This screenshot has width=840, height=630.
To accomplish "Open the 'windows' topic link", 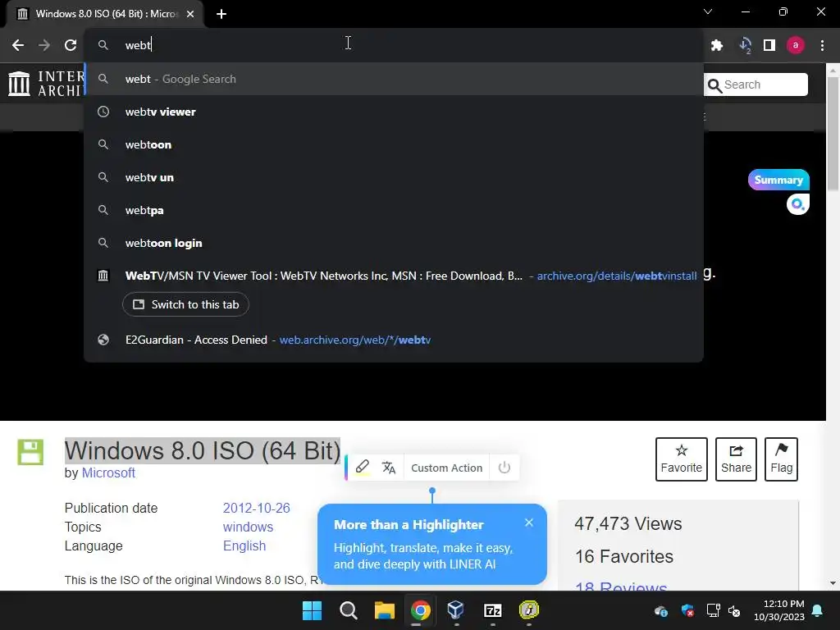I will [248, 527].
